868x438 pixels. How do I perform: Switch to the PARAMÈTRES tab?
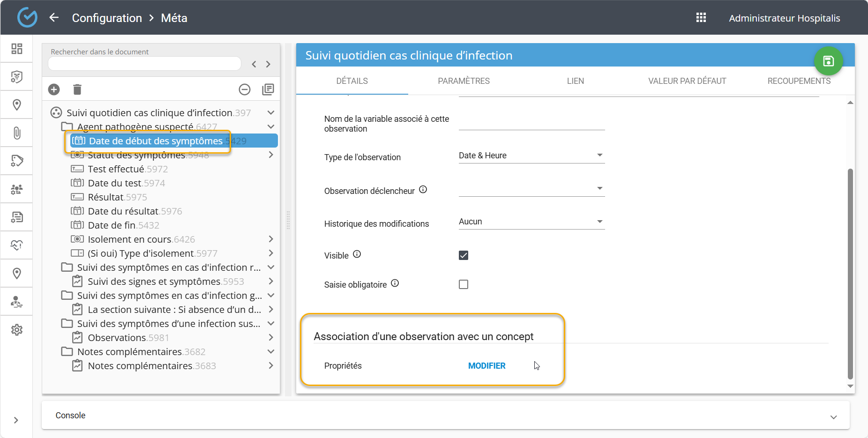(x=464, y=81)
